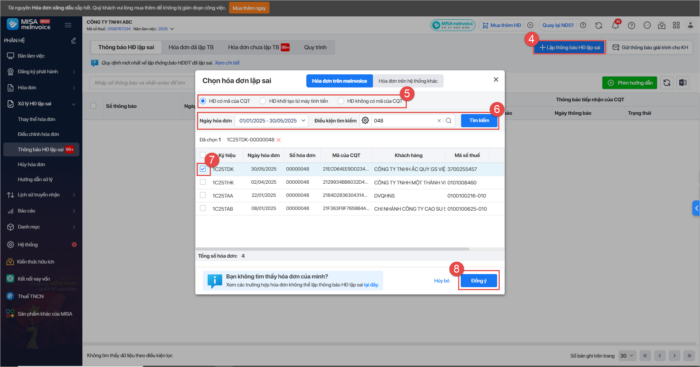Click the magnifier icon in the dialog search box
Screen dimensions: 700x367
(448, 121)
